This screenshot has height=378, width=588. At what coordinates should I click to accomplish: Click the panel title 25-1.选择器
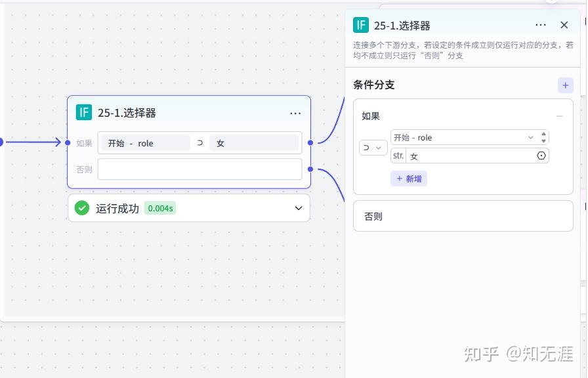(x=402, y=26)
